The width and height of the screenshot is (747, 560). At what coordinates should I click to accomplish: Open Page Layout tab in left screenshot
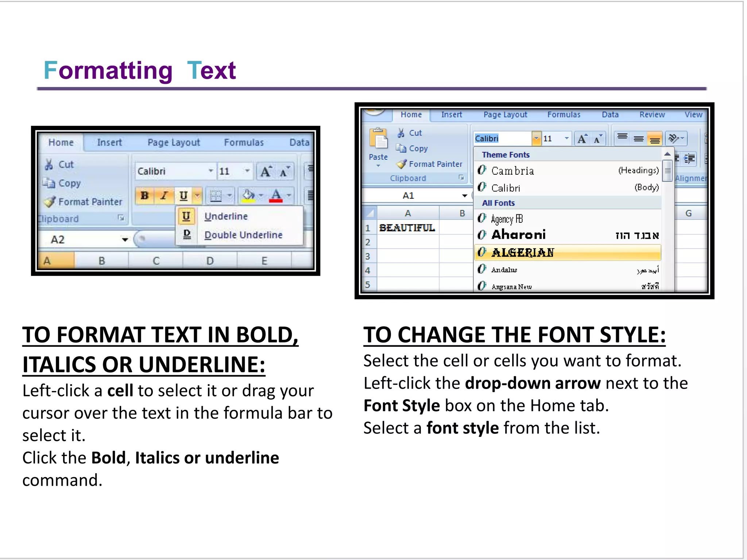(174, 143)
